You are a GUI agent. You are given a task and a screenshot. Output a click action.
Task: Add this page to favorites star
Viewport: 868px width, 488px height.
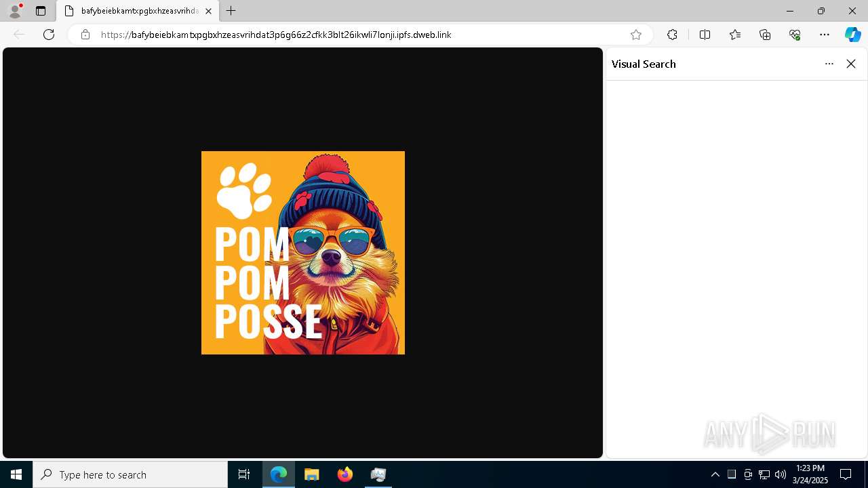point(635,35)
